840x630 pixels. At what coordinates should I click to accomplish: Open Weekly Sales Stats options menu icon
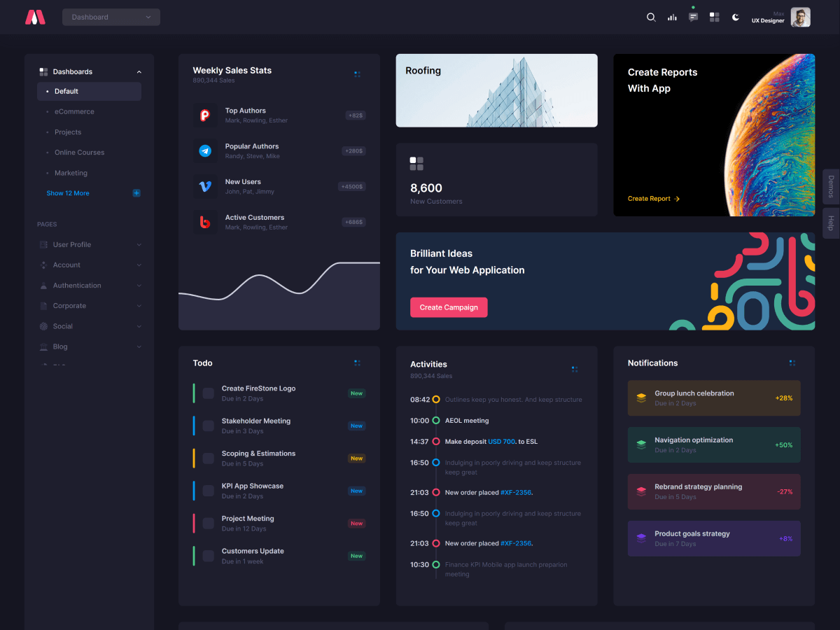(x=357, y=73)
